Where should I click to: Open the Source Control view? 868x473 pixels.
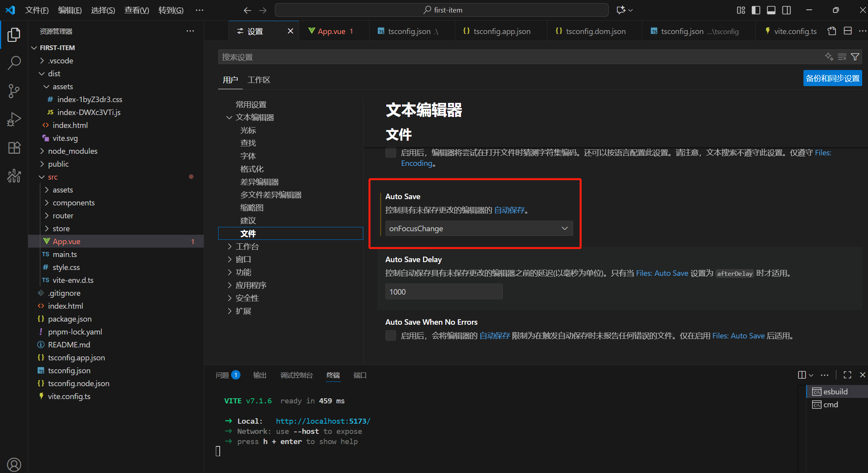coord(14,91)
